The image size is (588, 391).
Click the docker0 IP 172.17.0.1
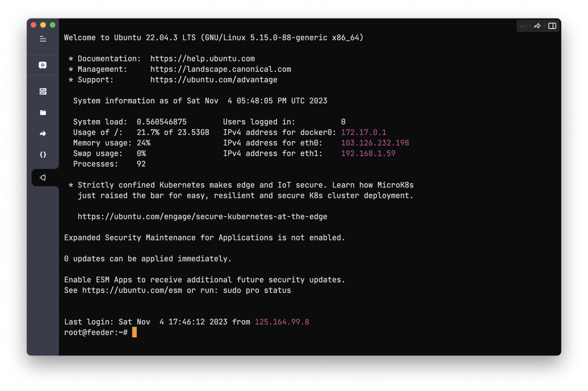tap(364, 132)
